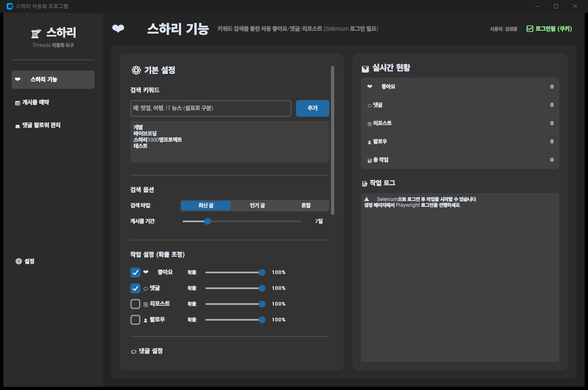This screenshot has width=588, height=390.
Task: Click bubble icon next to 댓글 설정 heading
Action: [134, 352]
